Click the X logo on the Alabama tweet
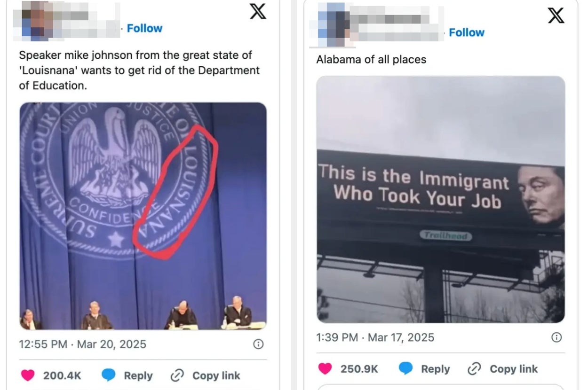This screenshot has width=588, height=390. tap(556, 16)
